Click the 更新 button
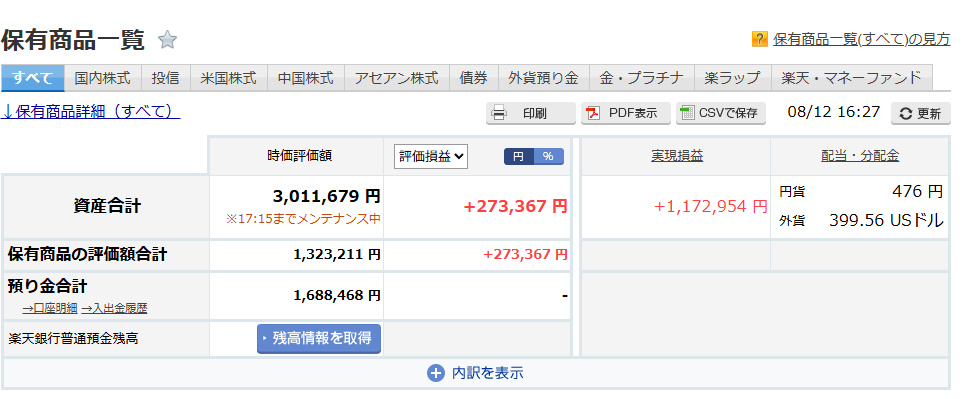 pyautogui.click(x=920, y=114)
